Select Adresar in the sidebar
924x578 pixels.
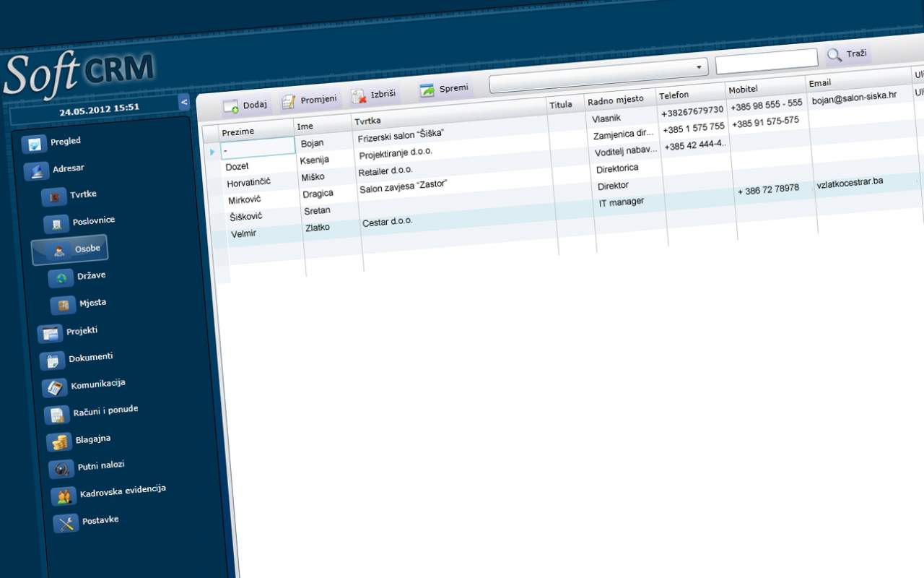pyautogui.click(x=69, y=168)
